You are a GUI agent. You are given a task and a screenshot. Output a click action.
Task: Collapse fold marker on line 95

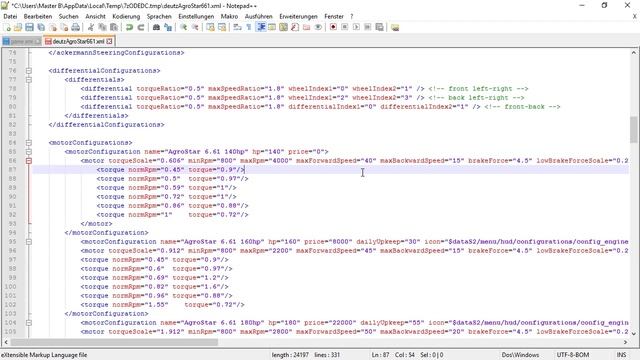click(x=29, y=242)
